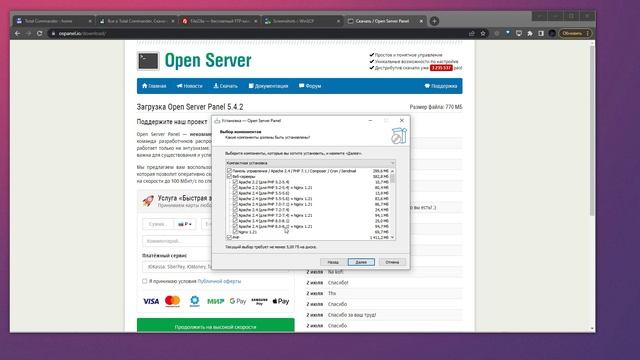This screenshot has width=640, height=360.
Task: Open the ruble currency dropdown
Action: pyautogui.click(x=185, y=224)
